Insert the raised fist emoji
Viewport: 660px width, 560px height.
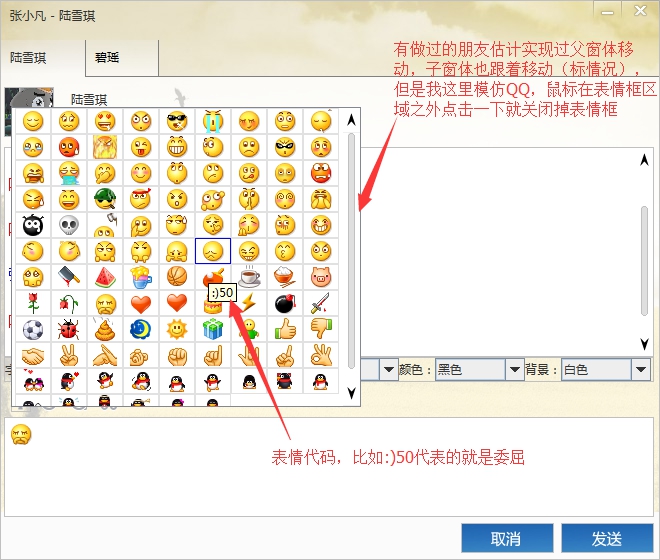point(177,356)
